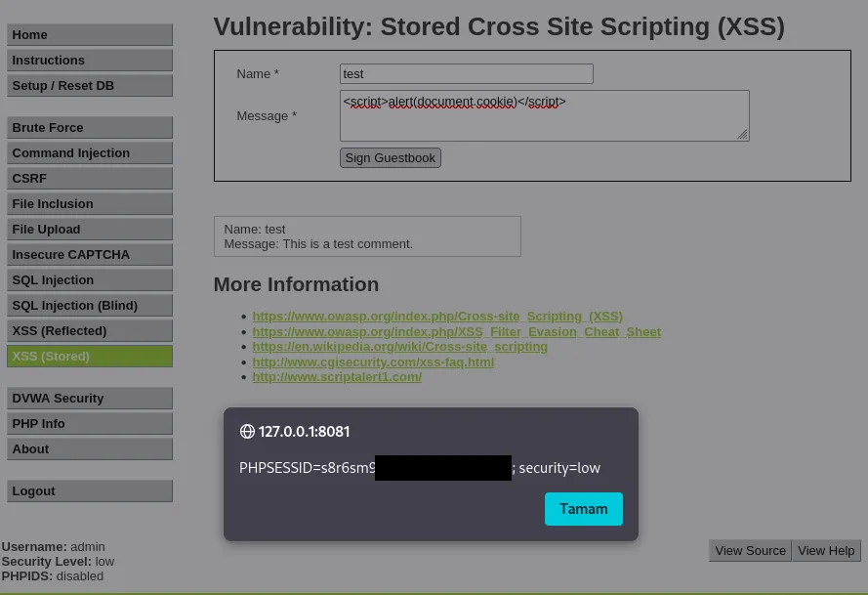Go to Insecure CAPTCHA page

click(x=90, y=255)
